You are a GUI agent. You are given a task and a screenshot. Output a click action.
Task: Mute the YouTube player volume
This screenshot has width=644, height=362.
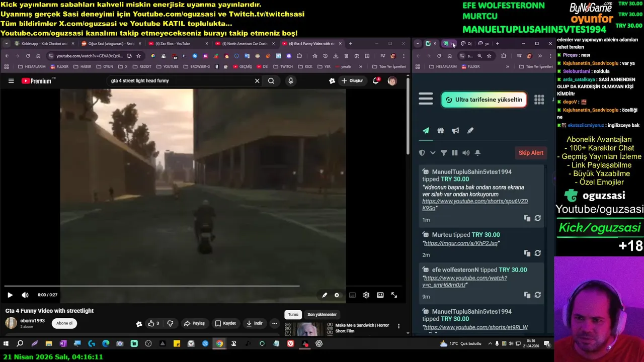(x=25, y=295)
